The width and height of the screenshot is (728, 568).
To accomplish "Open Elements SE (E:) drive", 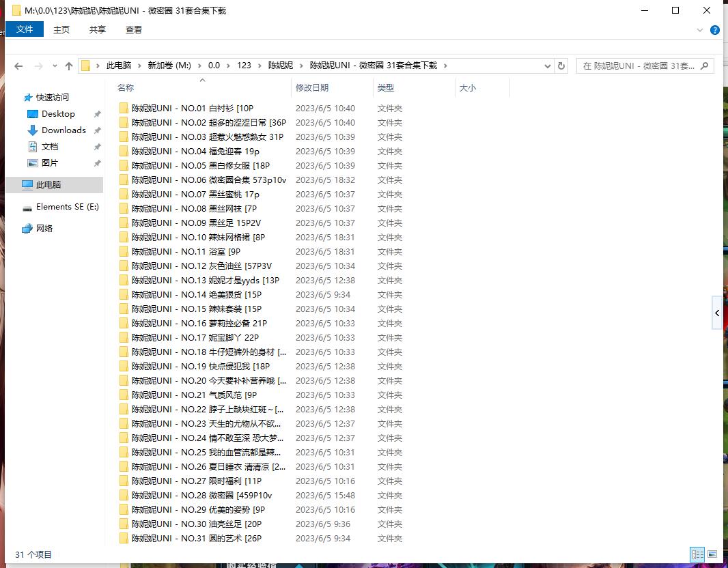I will (68, 207).
